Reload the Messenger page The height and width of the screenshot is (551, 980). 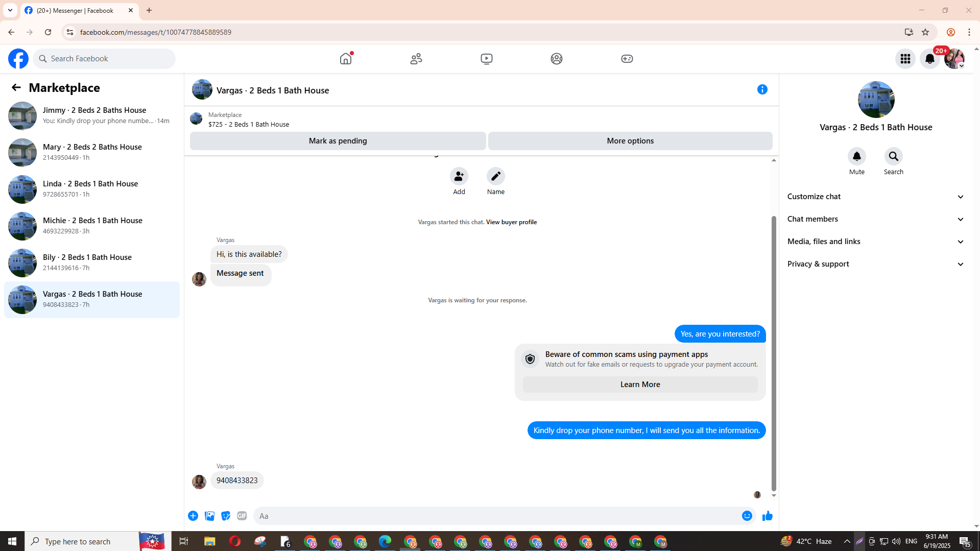48,32
